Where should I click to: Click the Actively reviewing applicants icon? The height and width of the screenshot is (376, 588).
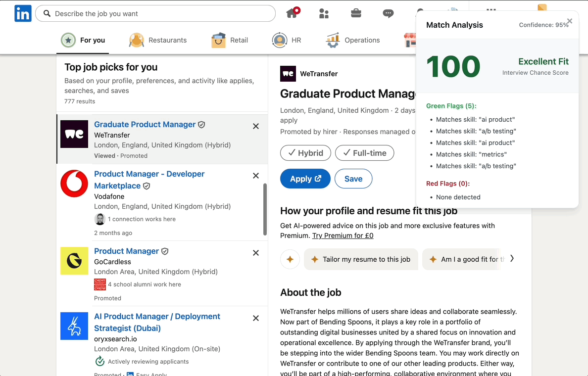[x=100, y=361]
